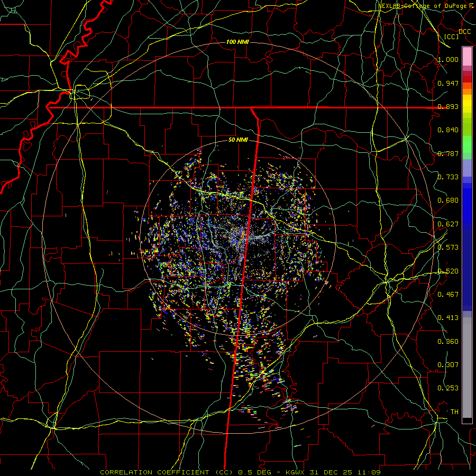Click the 0.893 legend value

click(x=448, y=106)
